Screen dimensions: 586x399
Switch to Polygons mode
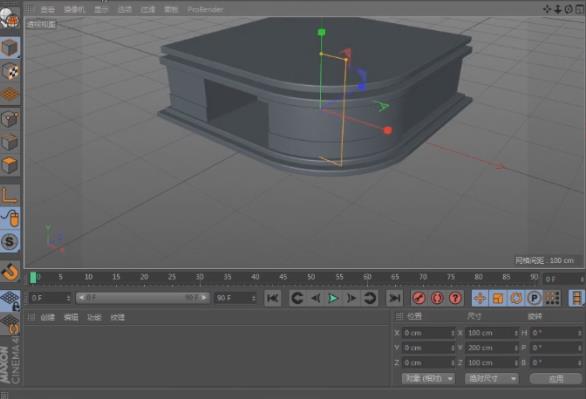[10, 165]
